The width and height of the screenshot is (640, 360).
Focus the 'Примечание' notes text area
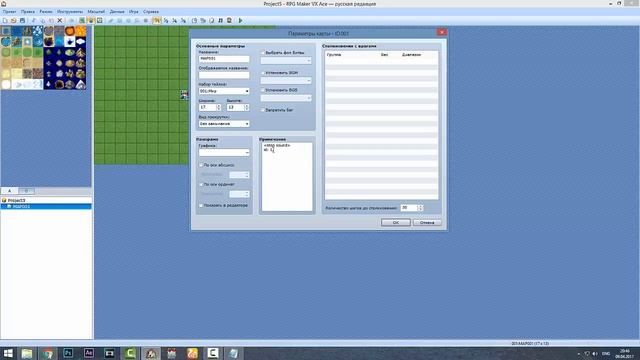click(287, 177)
